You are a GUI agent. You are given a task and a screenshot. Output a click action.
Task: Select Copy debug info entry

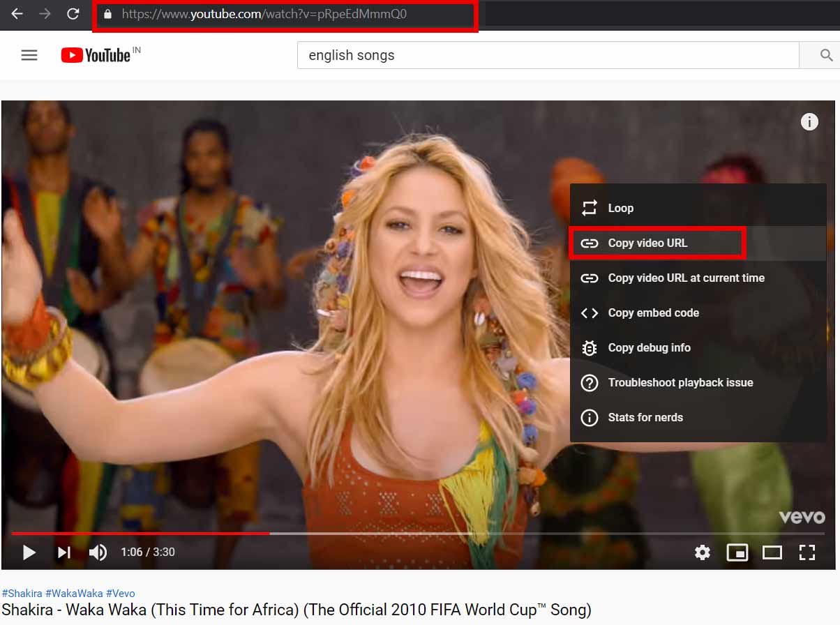tap(698, 347)
